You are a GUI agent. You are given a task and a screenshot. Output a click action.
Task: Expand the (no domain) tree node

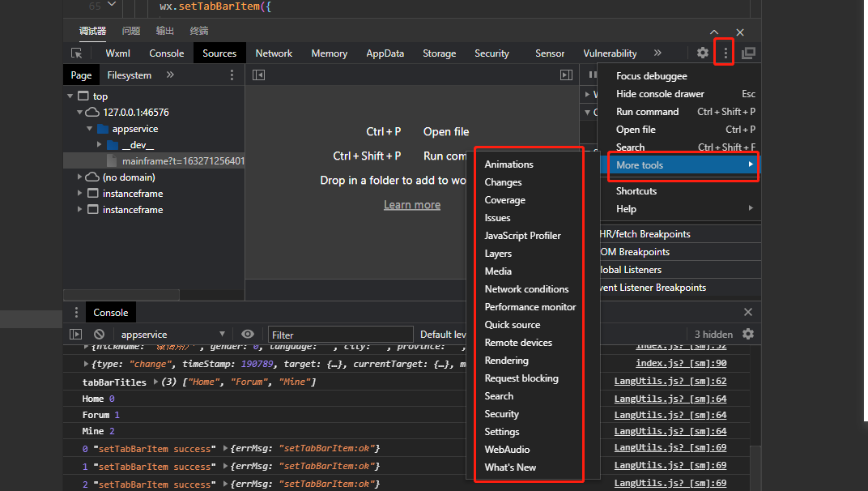pyautogui.click(x=80, y=177)
